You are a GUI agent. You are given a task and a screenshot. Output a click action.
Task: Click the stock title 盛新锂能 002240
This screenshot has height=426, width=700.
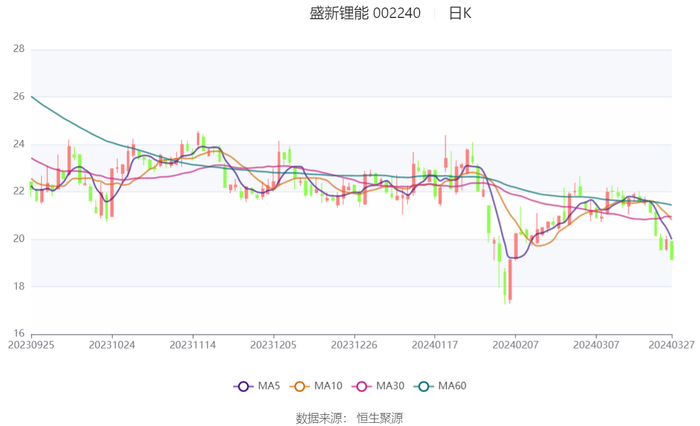(x=364, y=14)
